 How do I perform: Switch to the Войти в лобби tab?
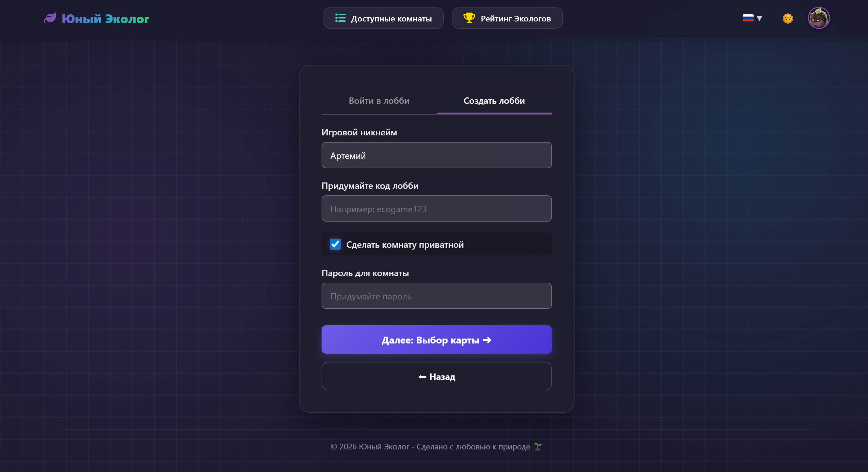click(x=379, y=101)
